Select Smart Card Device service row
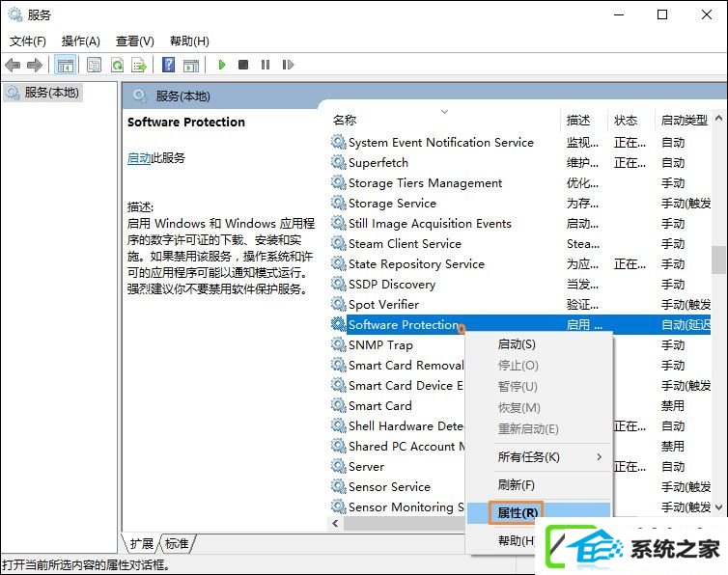Image resolution: width=728 pixels, height=575 pixels. (x=398, y=385)
